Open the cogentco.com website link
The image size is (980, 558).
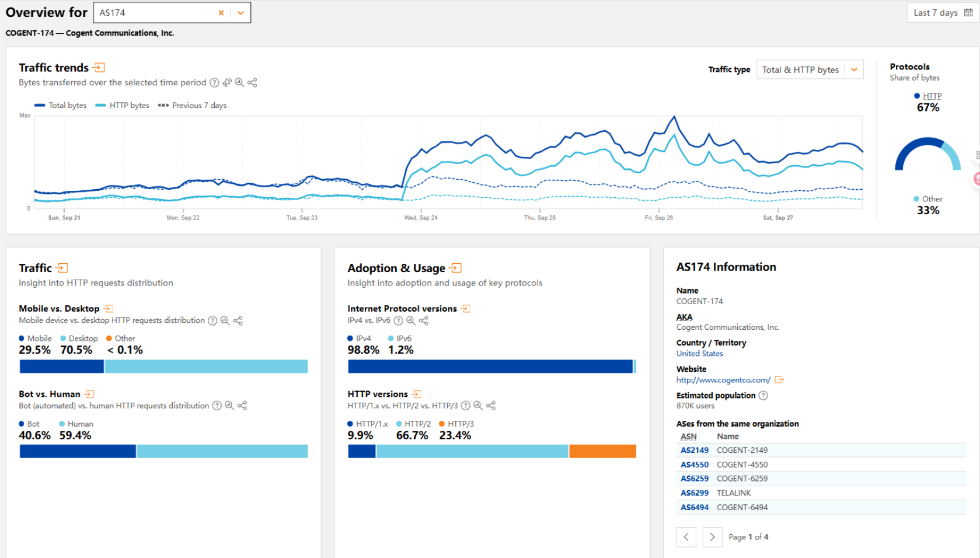723,380
